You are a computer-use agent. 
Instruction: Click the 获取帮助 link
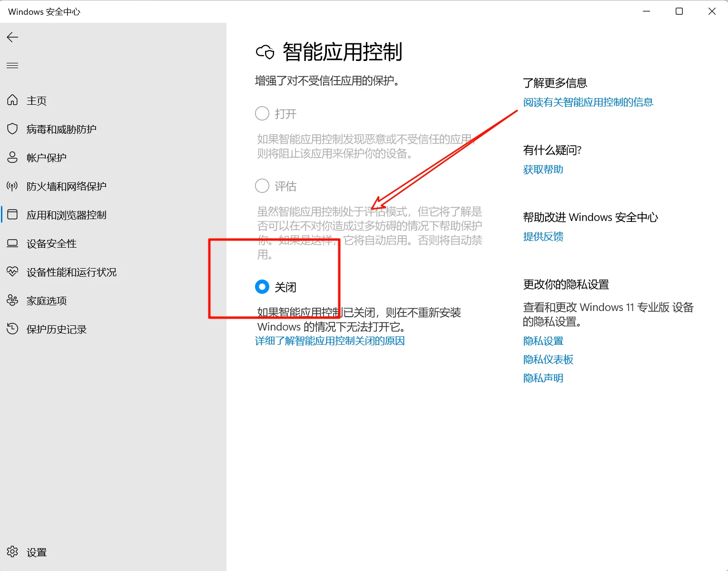[x=543, y=170]
